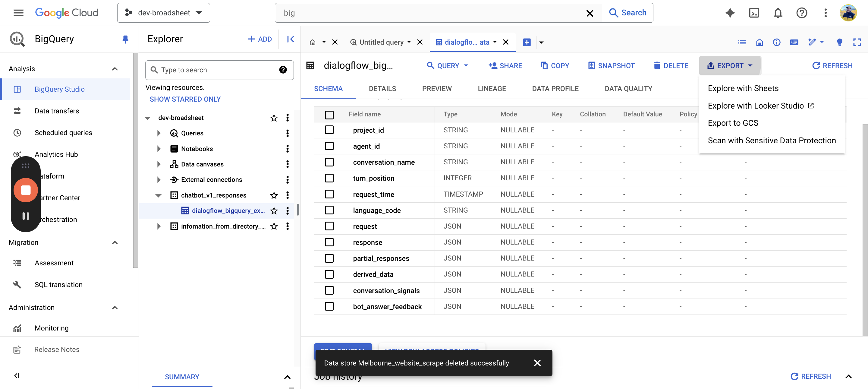
Task: Collapse the Explorer panel
Action: pyautogui.click(x=291, y=39)
